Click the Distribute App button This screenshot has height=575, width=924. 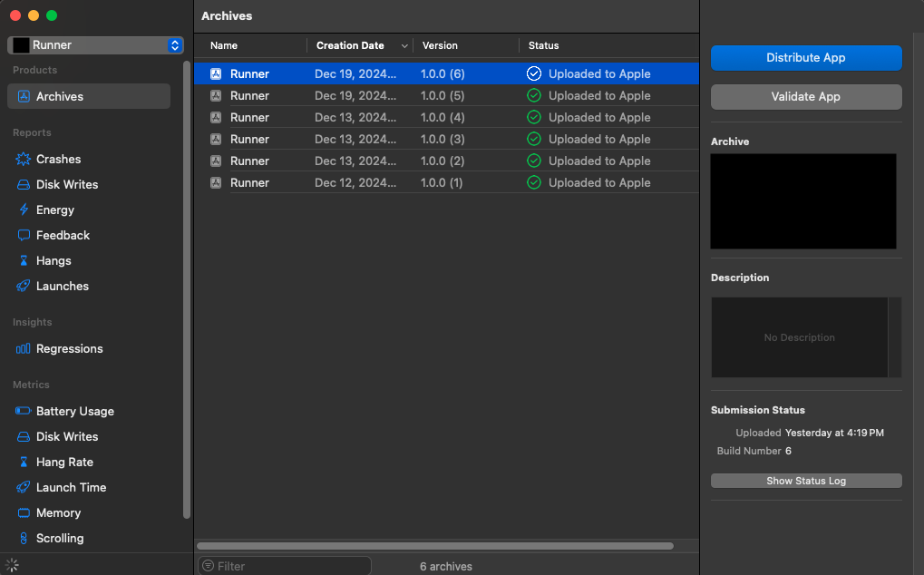805,58
